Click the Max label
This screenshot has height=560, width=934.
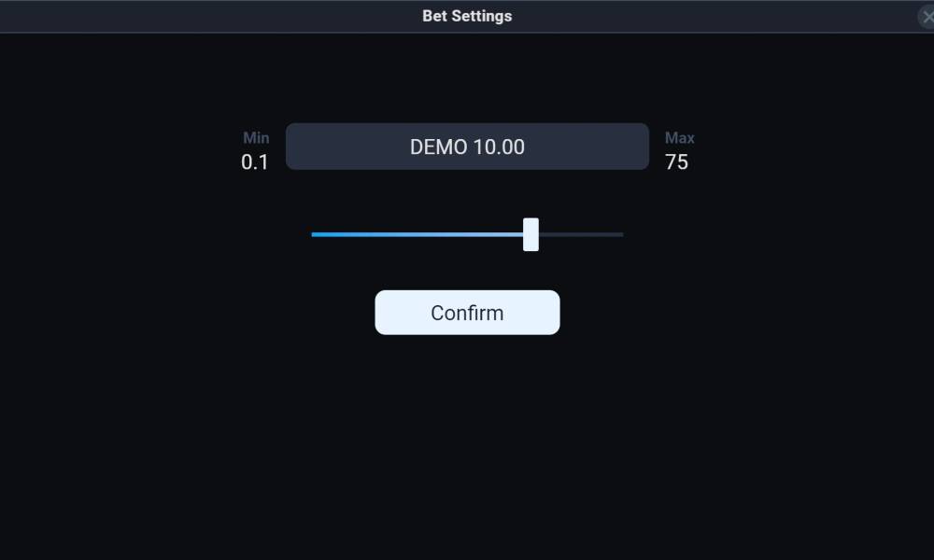tap(680, 138)
